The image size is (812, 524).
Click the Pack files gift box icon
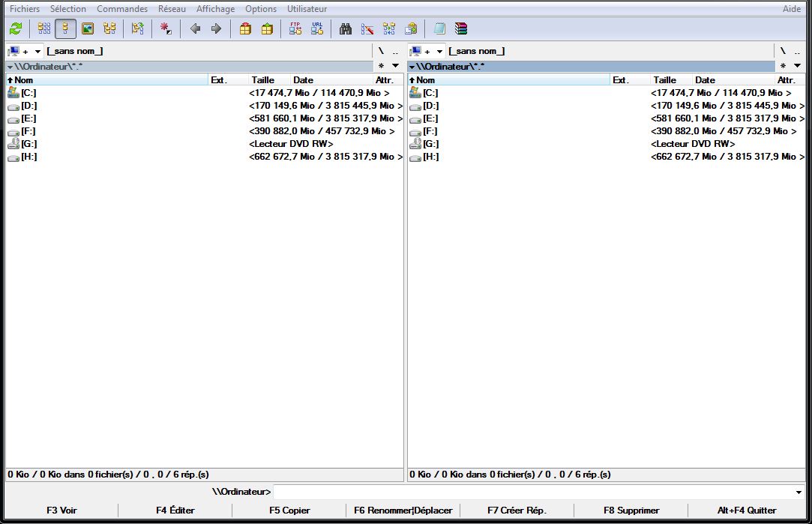coord(245,29)
